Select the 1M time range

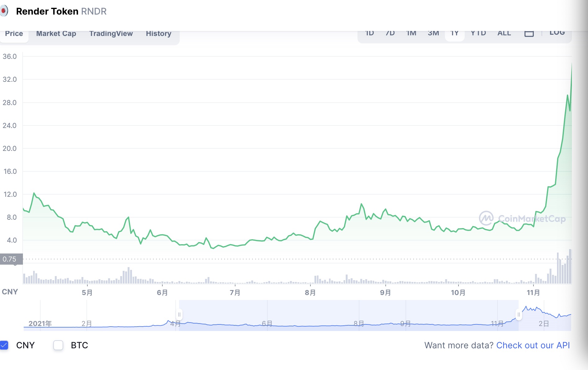coord(411,33)
